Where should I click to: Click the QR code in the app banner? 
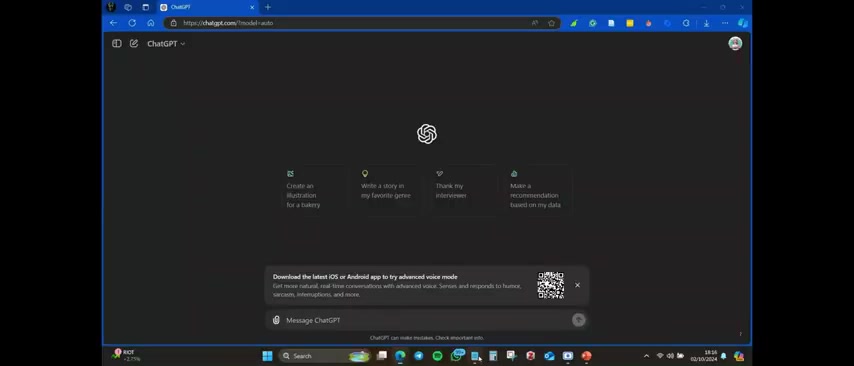pyautogui.click(x=551, y=285)
